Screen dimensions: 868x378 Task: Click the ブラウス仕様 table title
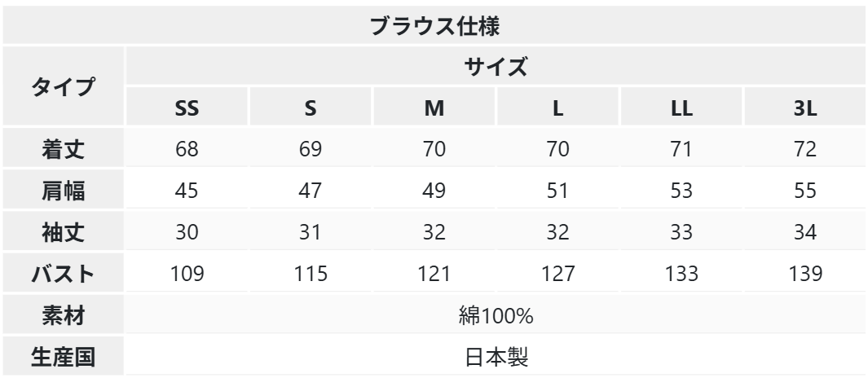click(434, 25)
